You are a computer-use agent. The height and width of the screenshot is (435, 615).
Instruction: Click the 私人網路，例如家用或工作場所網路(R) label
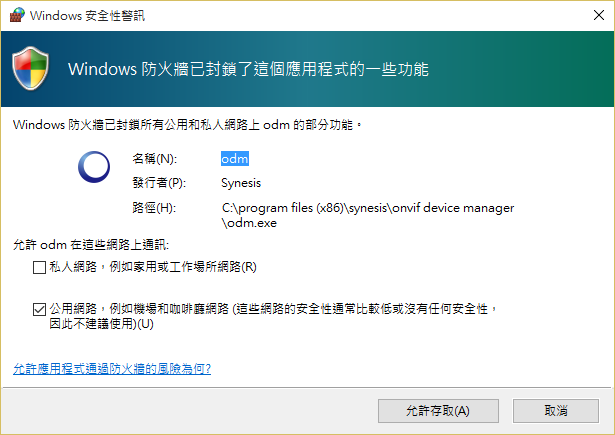pos(153,267)
